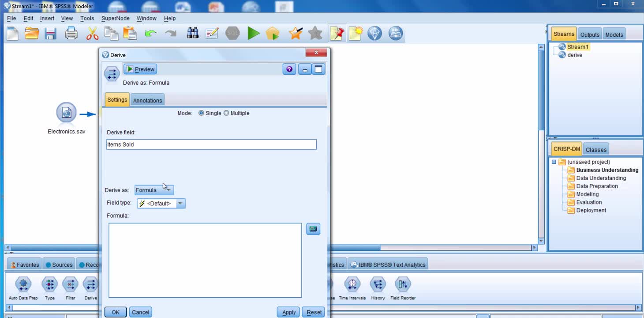
Task: Collapse the unsaved project tree
Action: 554,162
